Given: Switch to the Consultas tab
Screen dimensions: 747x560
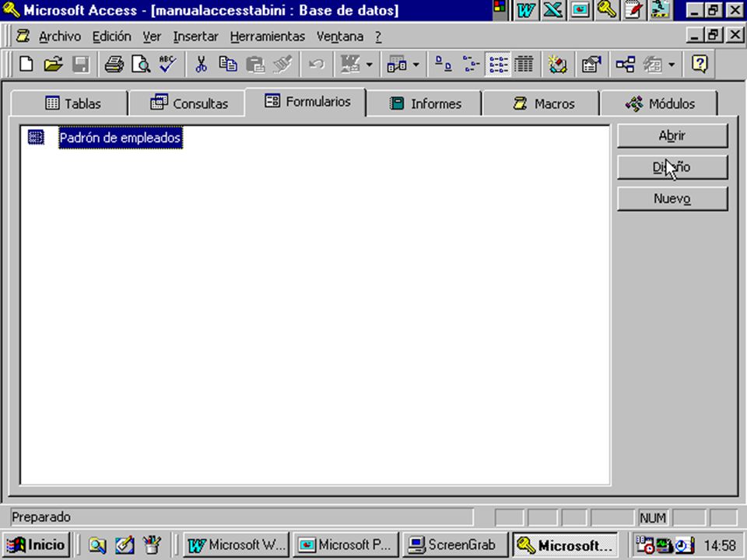Looking at the screenshot, I should (188, 103).
